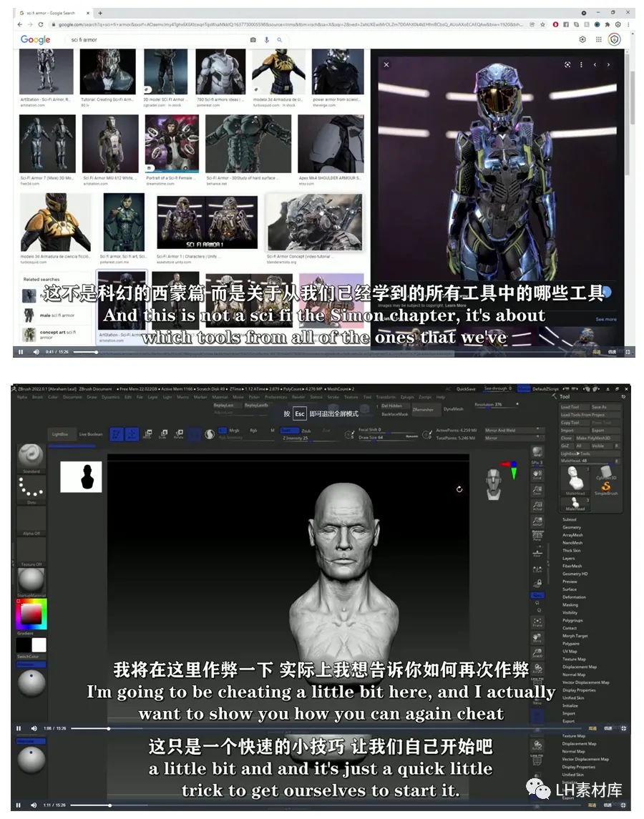Click the DynaMesh button
644x819 pixels.
coord(454,409)
